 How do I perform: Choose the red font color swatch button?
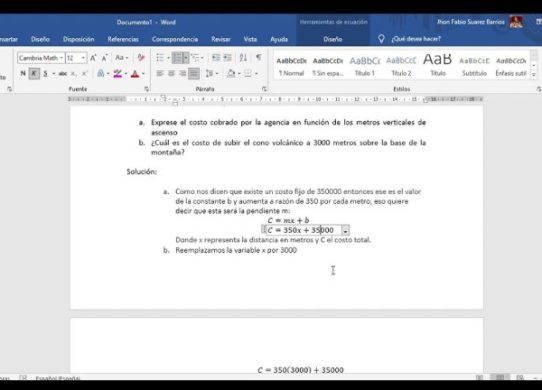(135, 73)
